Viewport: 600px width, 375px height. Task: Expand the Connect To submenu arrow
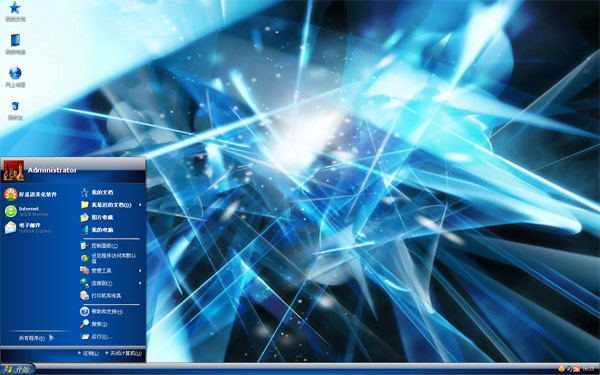click(x=140, y=283)
